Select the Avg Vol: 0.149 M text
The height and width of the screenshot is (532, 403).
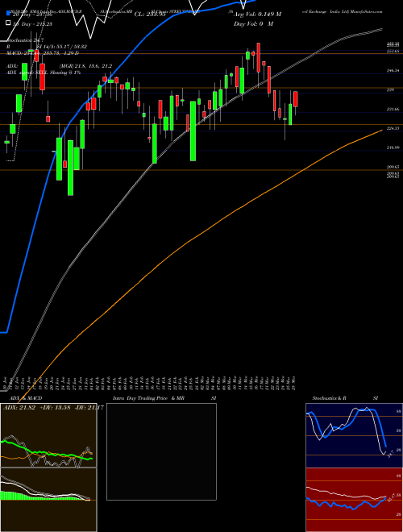(257, 15)
